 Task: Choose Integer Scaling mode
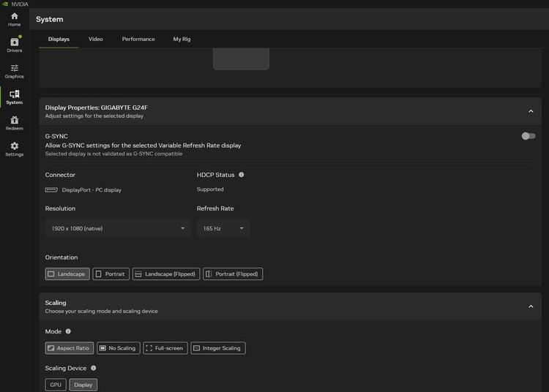(x=218, y=348)
